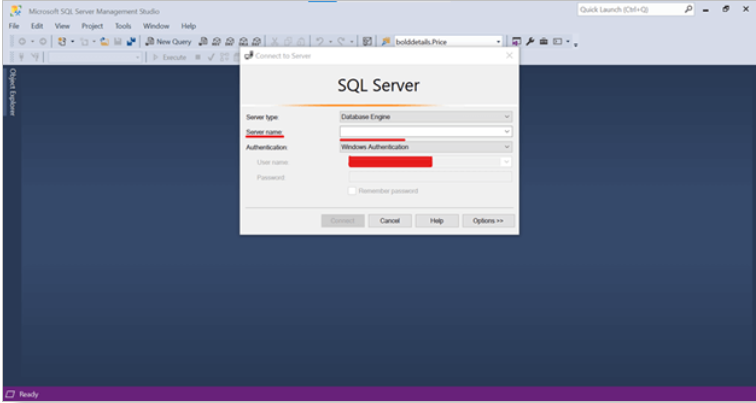
Task: Open the boldetails.Price find combo box arrow
Action: click(499, 42)
